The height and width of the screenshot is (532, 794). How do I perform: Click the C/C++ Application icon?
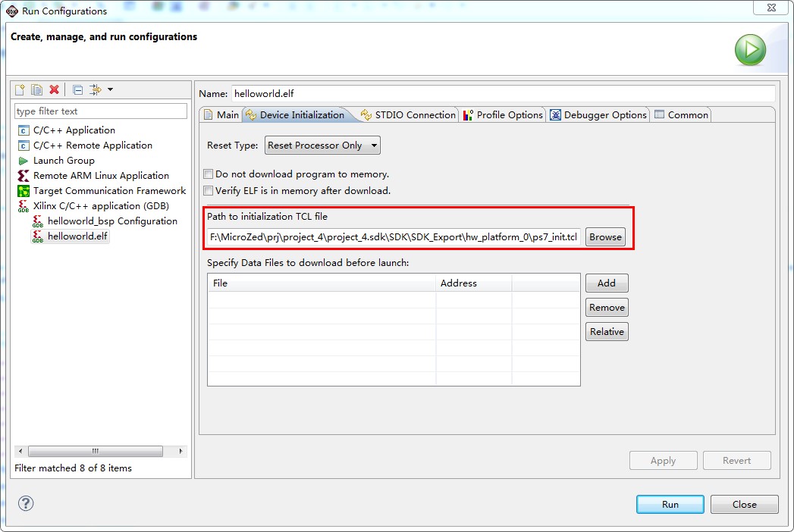pos(24,130)
